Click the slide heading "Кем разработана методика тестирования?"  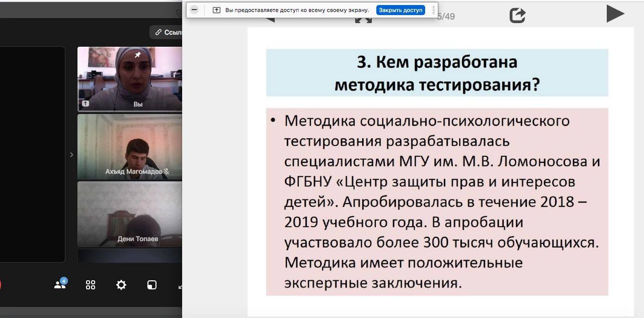coord(437,73)
